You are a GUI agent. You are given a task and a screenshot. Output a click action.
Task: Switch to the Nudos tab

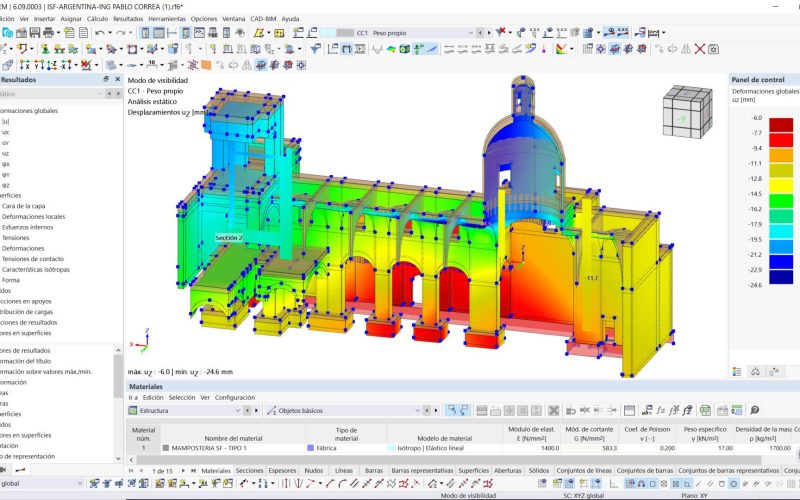314,470
